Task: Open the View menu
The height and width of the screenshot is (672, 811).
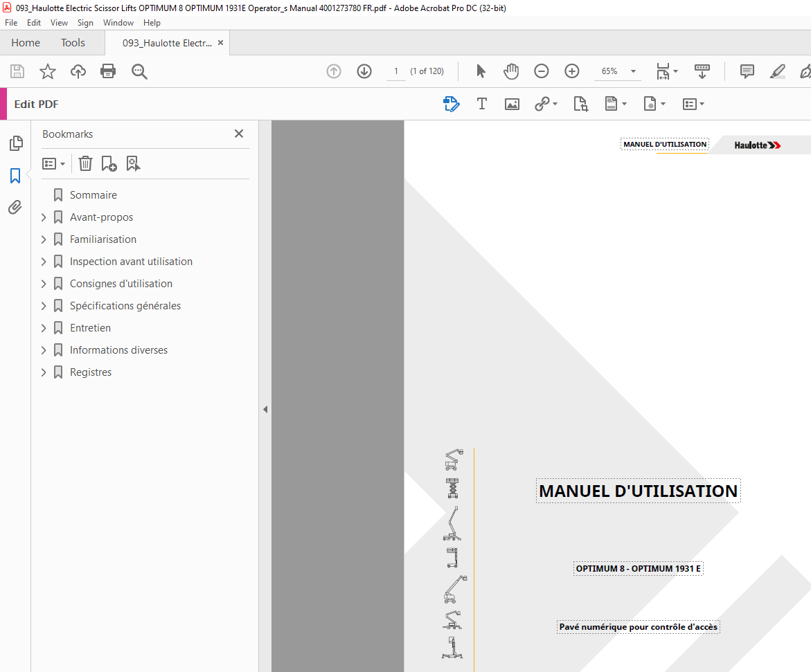Action: (x=59, y=23)
